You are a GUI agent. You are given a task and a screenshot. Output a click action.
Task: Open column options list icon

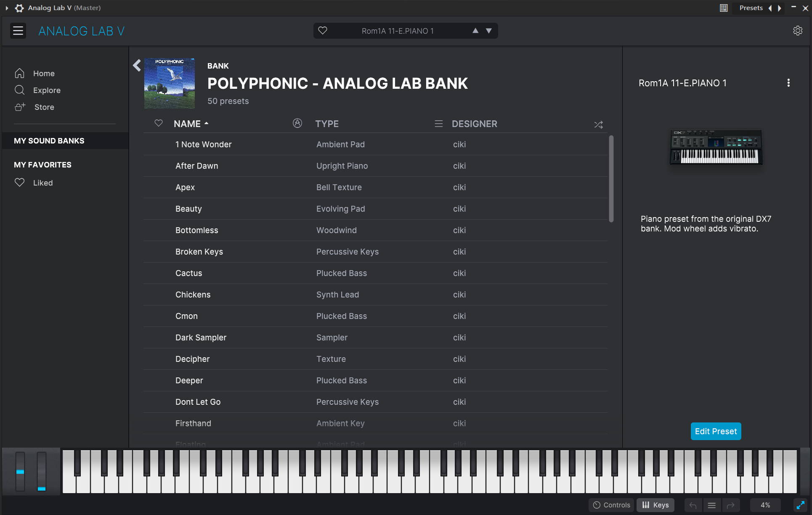(438, 124)
